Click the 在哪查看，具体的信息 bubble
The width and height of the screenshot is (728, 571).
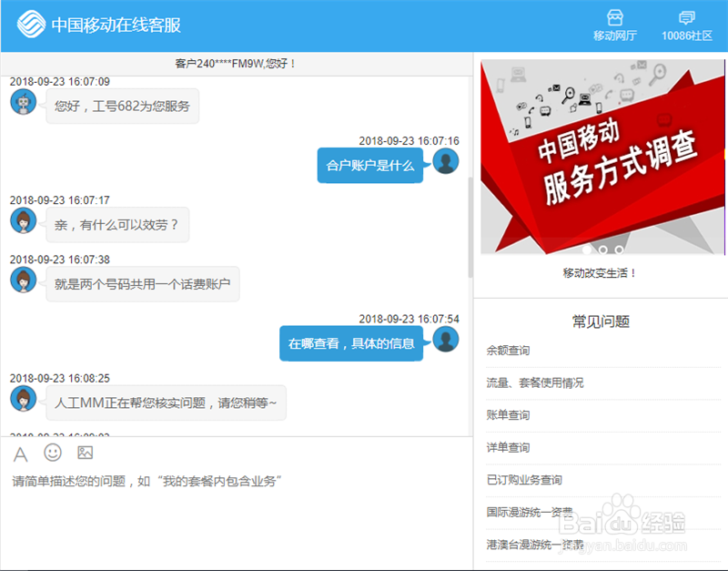(x=351, y=343)
